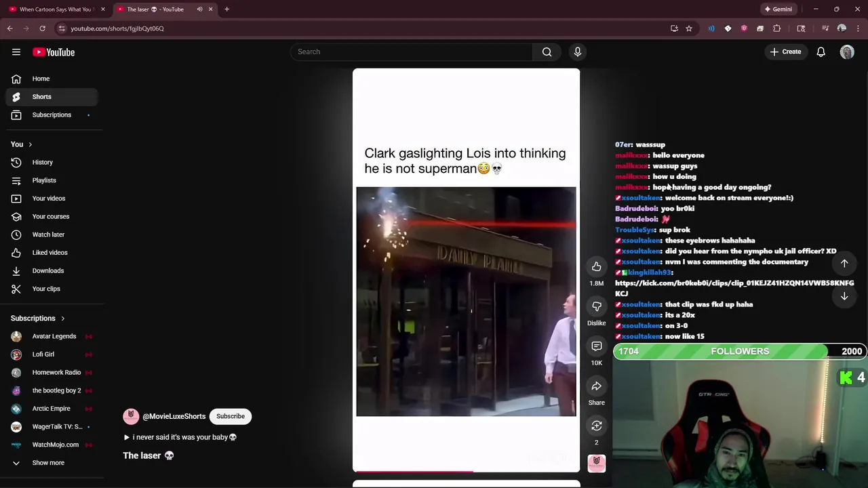Open a new browser tab
The height and width of the screenshot is (488, 868).
click(x=226, y=9)
